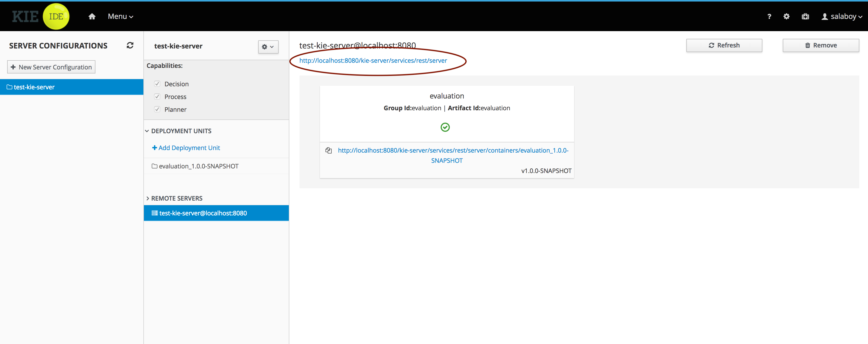Click the briefcase icon in header
Image resolution: width=868 pixels, height=344 pixels.
click(x=805, y=17)
